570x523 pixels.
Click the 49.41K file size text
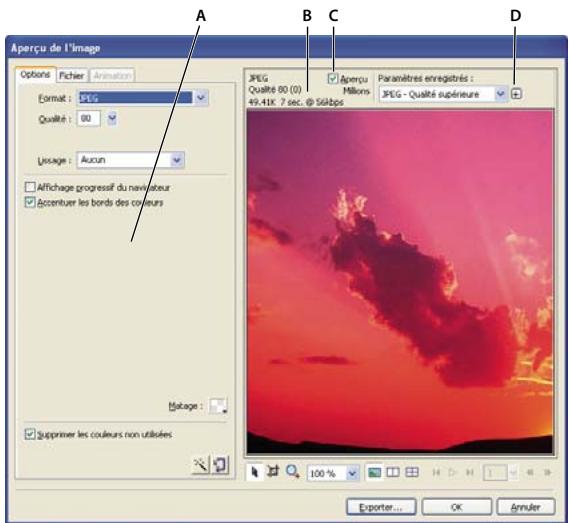[x=262, y=102]
